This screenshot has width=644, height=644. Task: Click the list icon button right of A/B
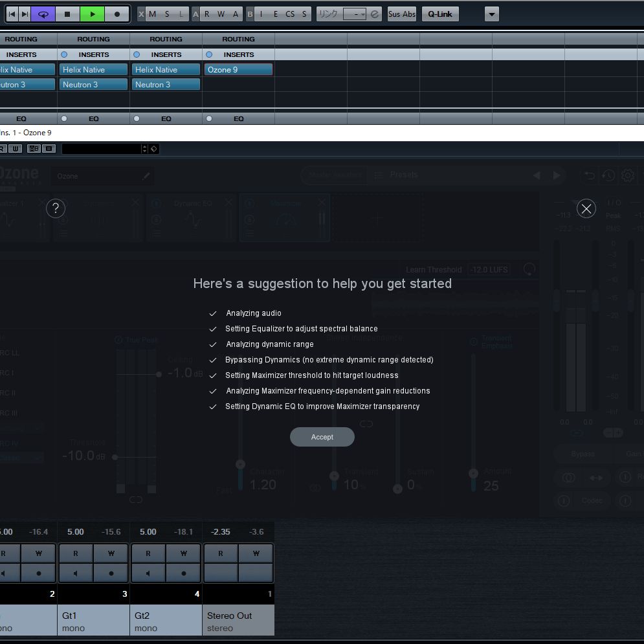coord(49,149)
